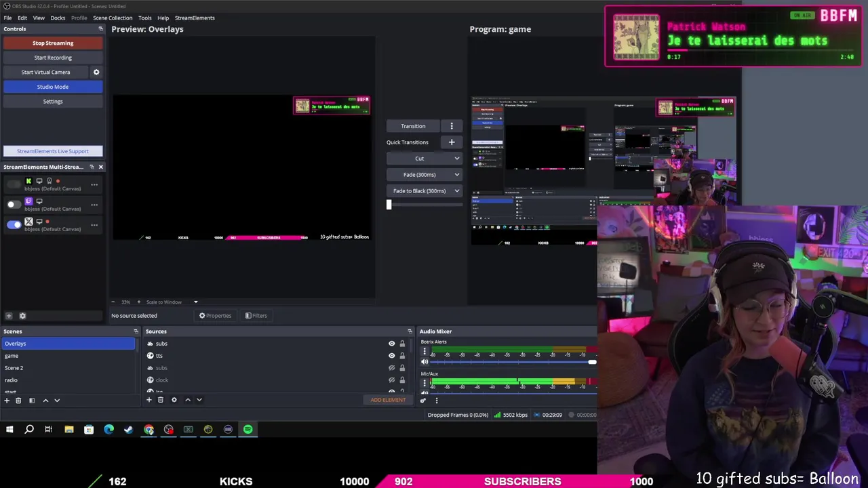Show the hidden subs source
Viewport: 868px width, 488px height.
pos(391,368)
